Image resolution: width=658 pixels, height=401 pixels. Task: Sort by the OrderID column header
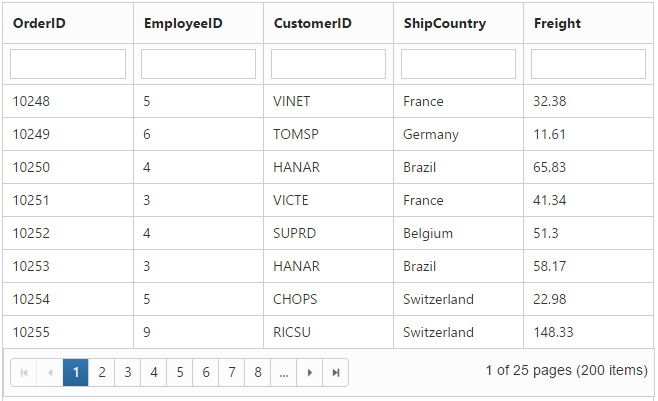pos(40,23)
